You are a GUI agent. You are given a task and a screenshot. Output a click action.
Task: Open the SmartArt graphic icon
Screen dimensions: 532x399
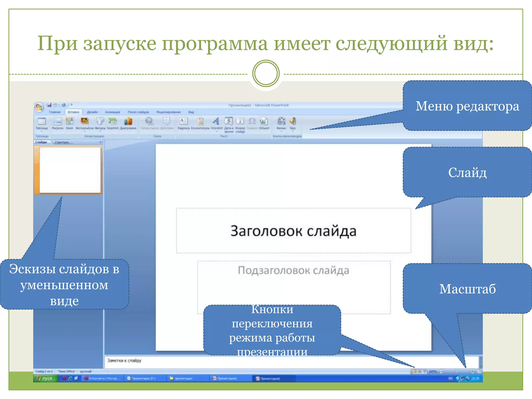[x=112, y=122]
